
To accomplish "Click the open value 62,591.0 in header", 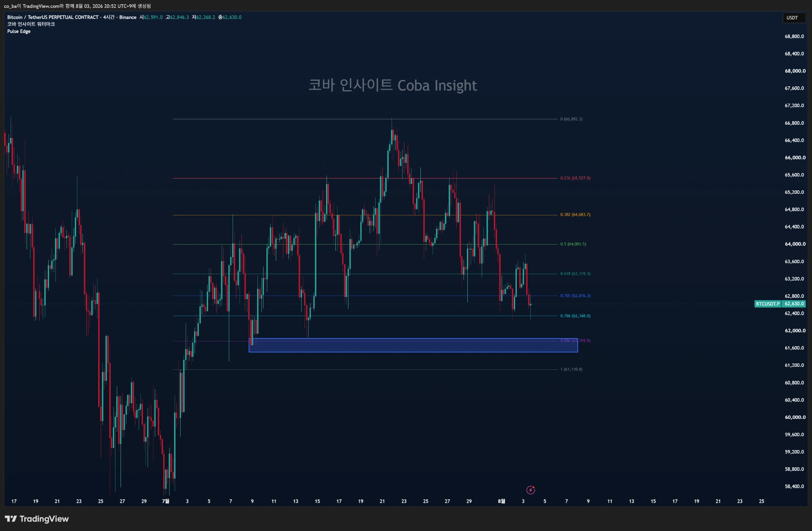I will click(153, 17).
